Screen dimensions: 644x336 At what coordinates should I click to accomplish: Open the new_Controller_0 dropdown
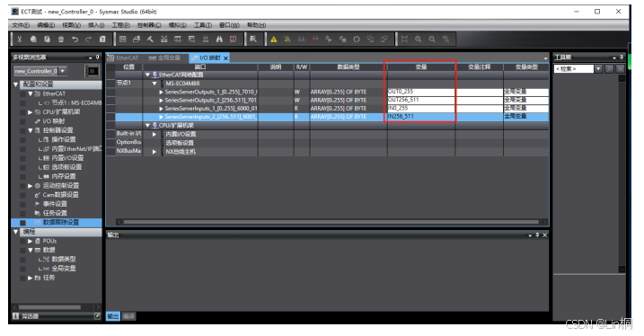63,71
